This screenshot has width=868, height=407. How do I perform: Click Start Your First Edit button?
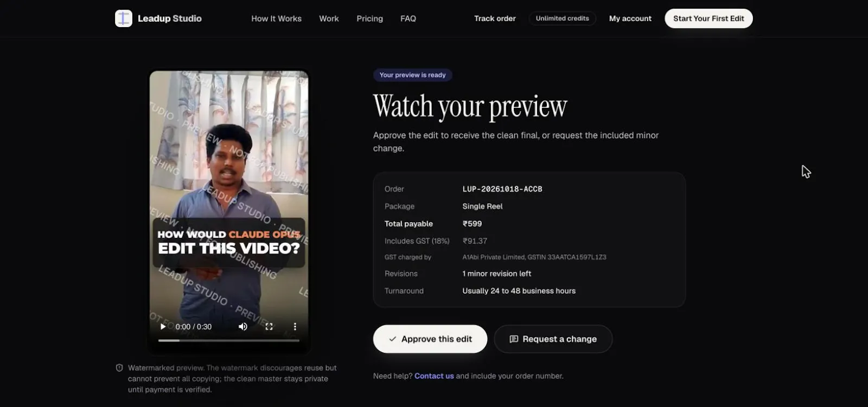[709, 18]
